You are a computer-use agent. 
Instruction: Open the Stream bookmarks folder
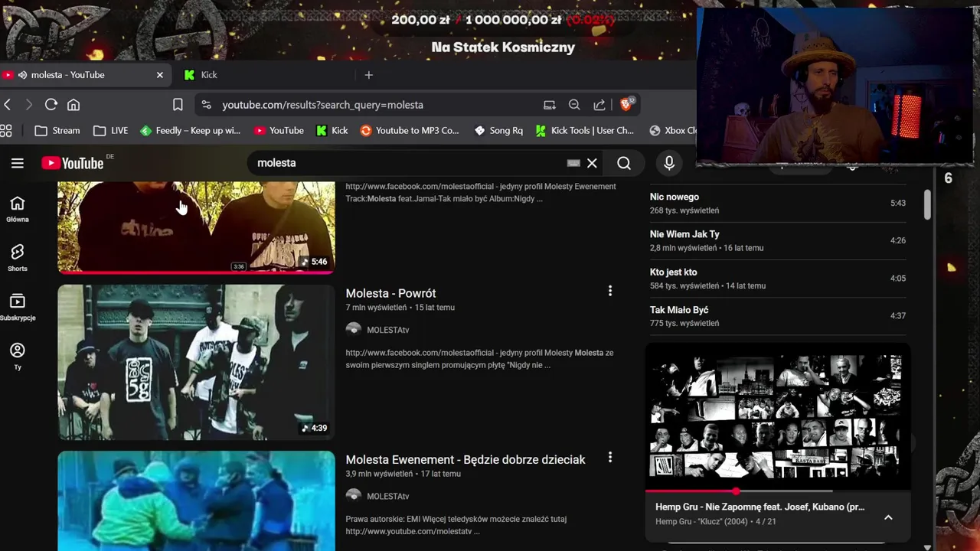tap(57, 131)
